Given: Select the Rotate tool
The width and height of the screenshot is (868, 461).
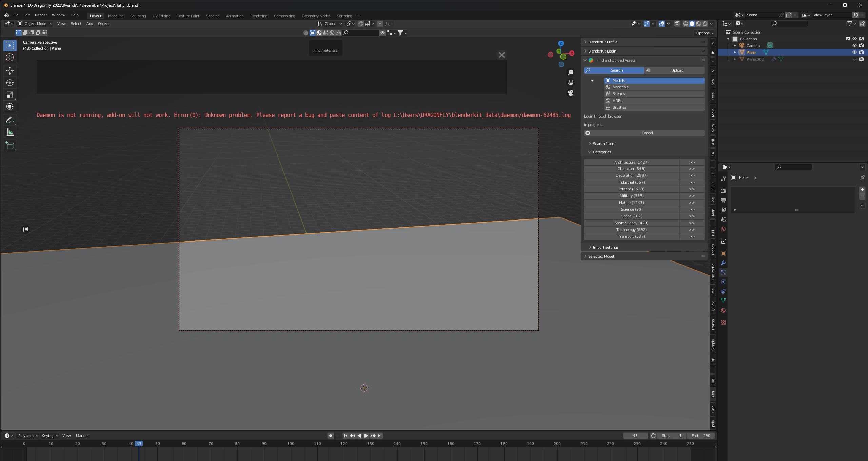Looking at the screenshot, I should point(10,83).
